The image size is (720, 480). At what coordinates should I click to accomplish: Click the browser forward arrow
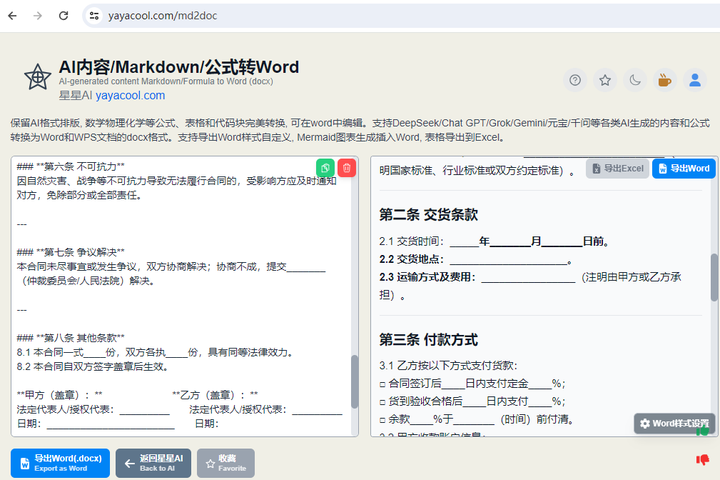click(38, 16)
